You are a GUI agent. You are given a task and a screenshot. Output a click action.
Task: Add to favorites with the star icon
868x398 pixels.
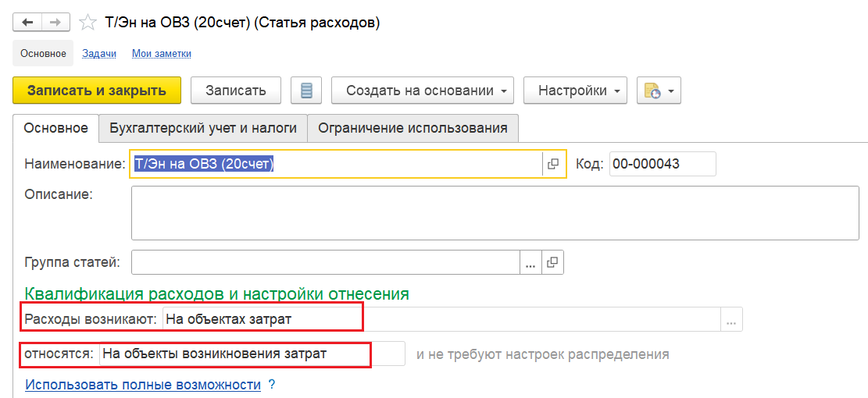88,23
